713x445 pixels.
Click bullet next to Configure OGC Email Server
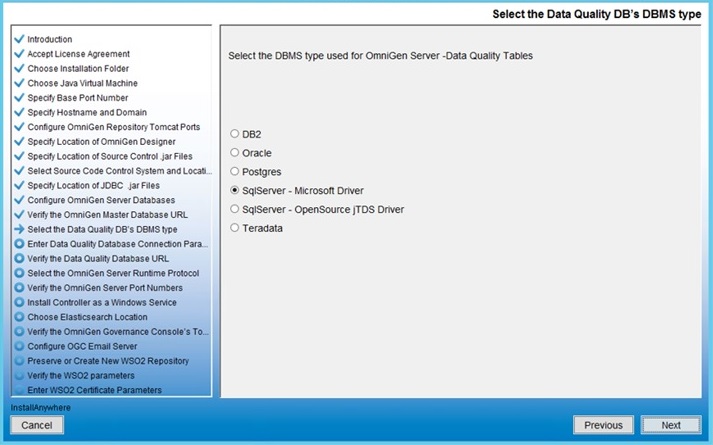coord(19,346)
